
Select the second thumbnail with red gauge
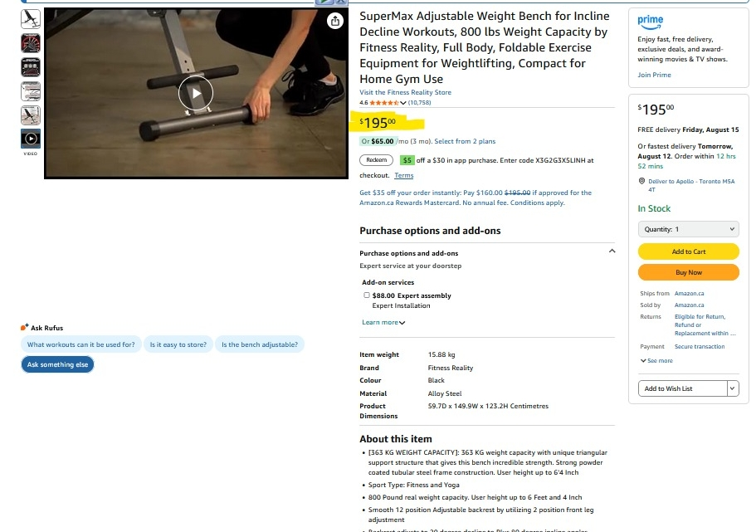click(x=31, y=43)
